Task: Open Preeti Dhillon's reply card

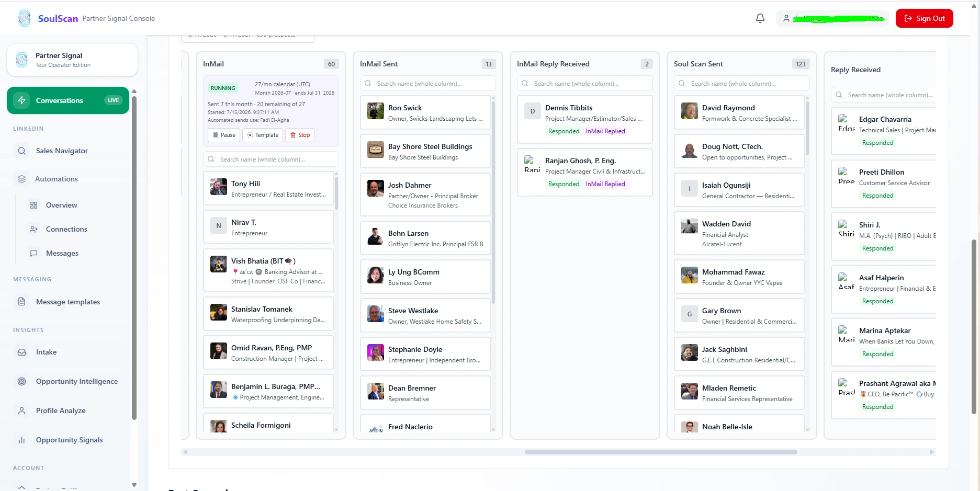Action: pyautogui.click(x=884, y=184)
